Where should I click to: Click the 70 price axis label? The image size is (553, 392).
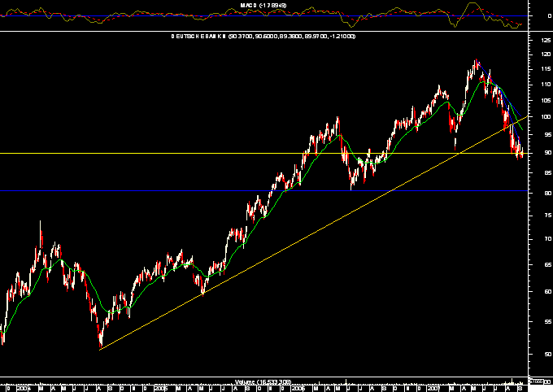point(547,239)
